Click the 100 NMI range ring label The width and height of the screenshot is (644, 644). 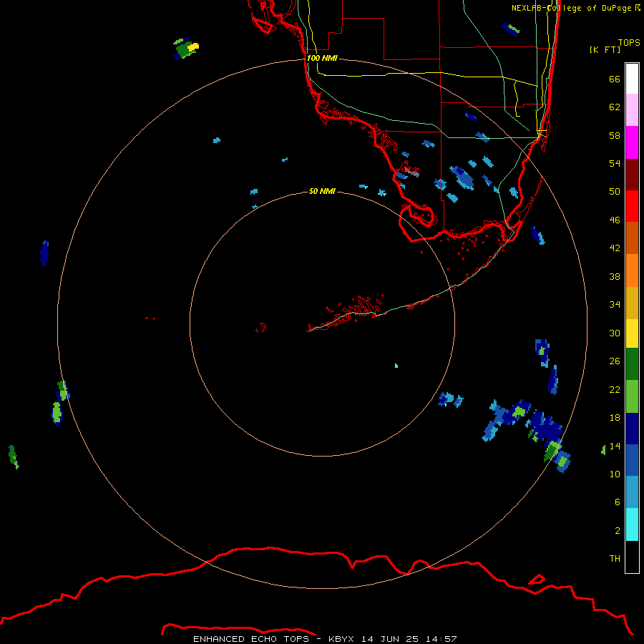coord(322,59)
